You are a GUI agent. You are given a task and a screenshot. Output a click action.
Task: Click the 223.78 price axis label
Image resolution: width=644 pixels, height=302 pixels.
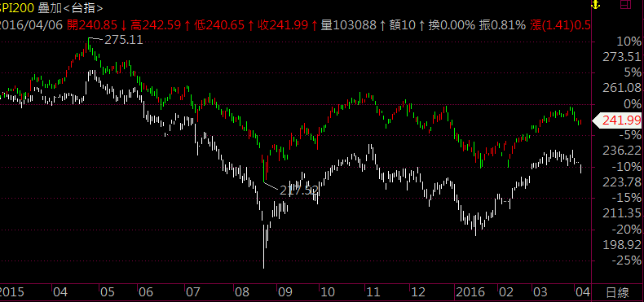point(622,182)
